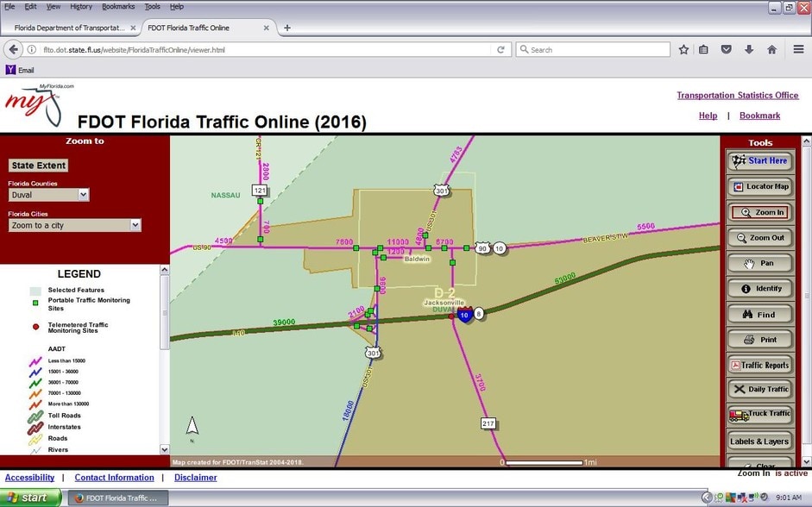The height and width of the screenshot is (507, 812).
Task: Click Tools panel scroll up arrow
Action: pos(806,141)
